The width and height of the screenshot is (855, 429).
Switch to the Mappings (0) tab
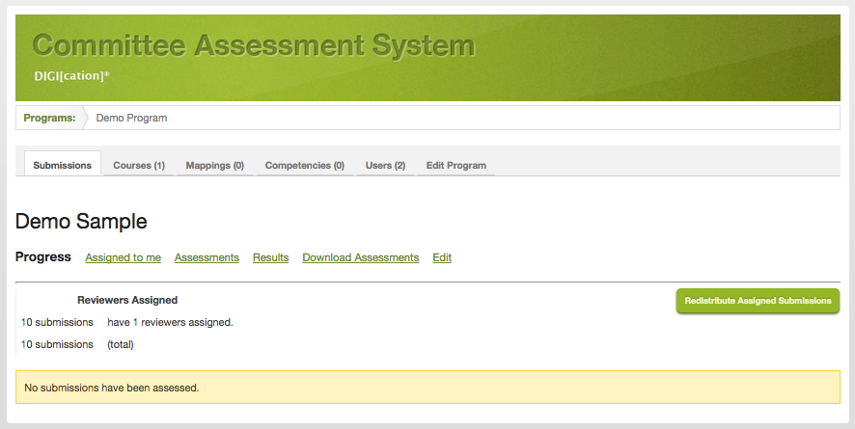pyautogui.click(x=214, y=165)
